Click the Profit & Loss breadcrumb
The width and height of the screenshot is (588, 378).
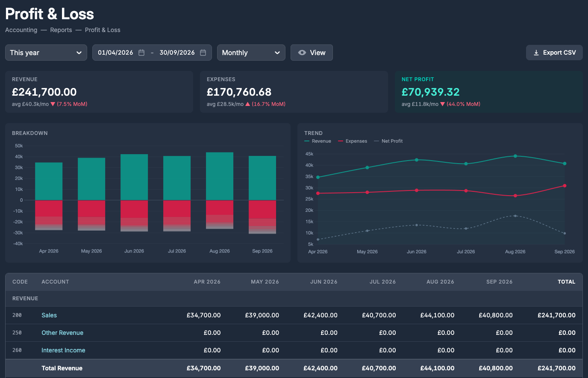click(x=103, y=30)
